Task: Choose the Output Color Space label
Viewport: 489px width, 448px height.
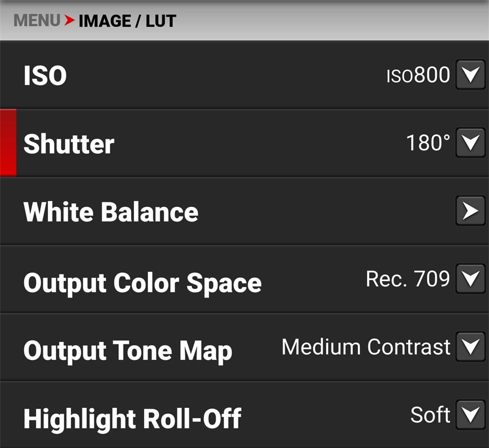Action: (x=142, y=282)
